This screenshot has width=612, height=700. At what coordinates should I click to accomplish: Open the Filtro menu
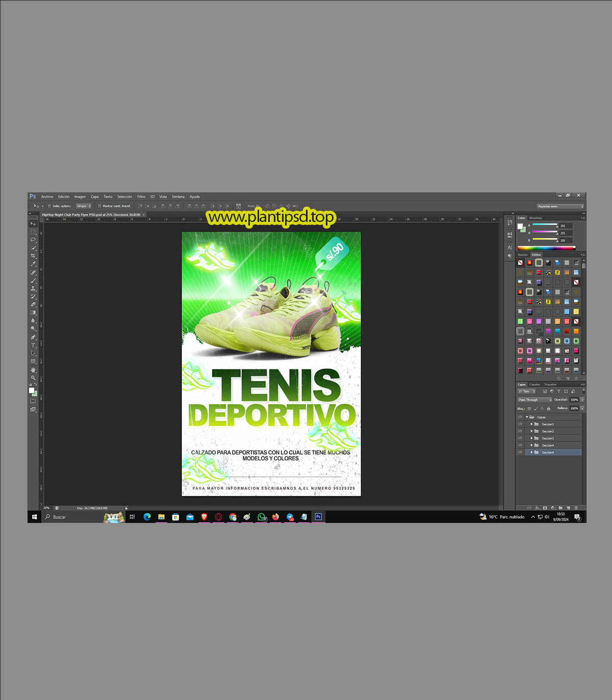point(141,196)
